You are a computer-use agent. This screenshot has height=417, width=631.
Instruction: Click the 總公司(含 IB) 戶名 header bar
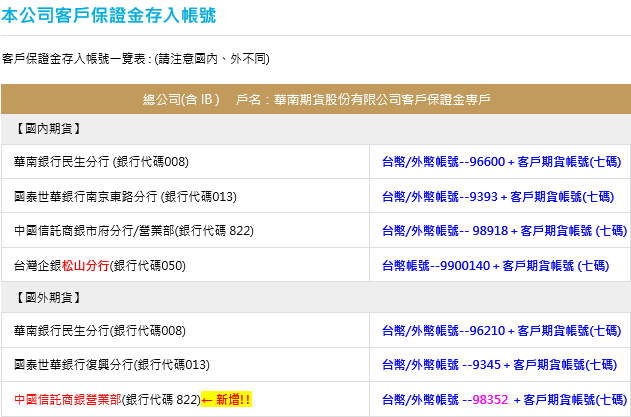point(316,99)
